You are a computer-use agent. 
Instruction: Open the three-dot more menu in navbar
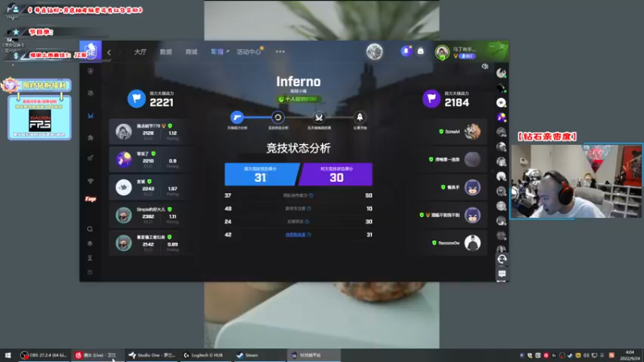point(280,51)
